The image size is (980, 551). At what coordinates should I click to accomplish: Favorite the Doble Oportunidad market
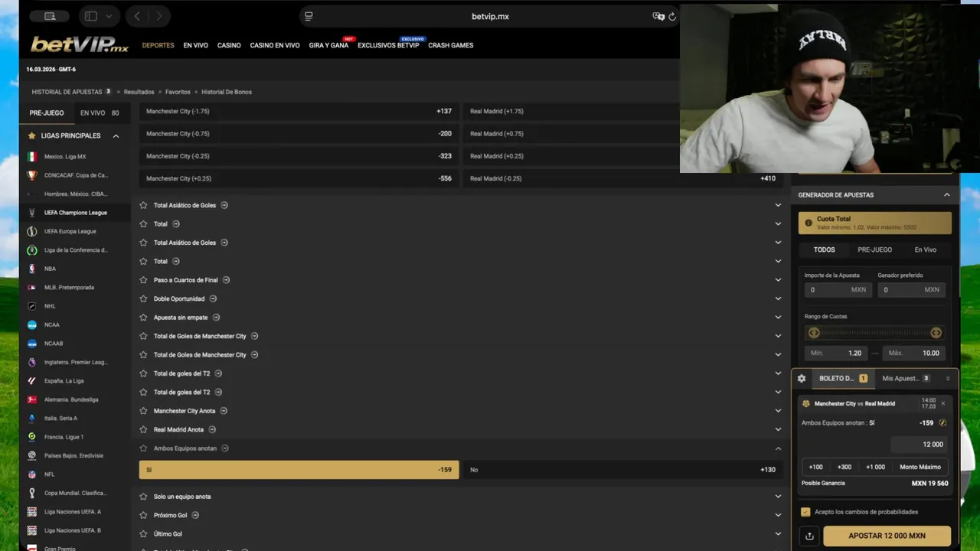[144, 298]
